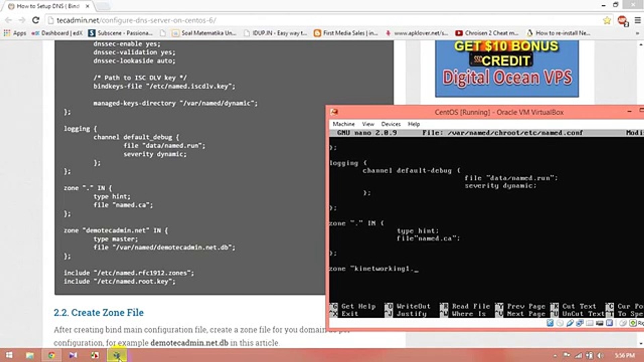Open the Subscene bookmark

tap(121, 33)
